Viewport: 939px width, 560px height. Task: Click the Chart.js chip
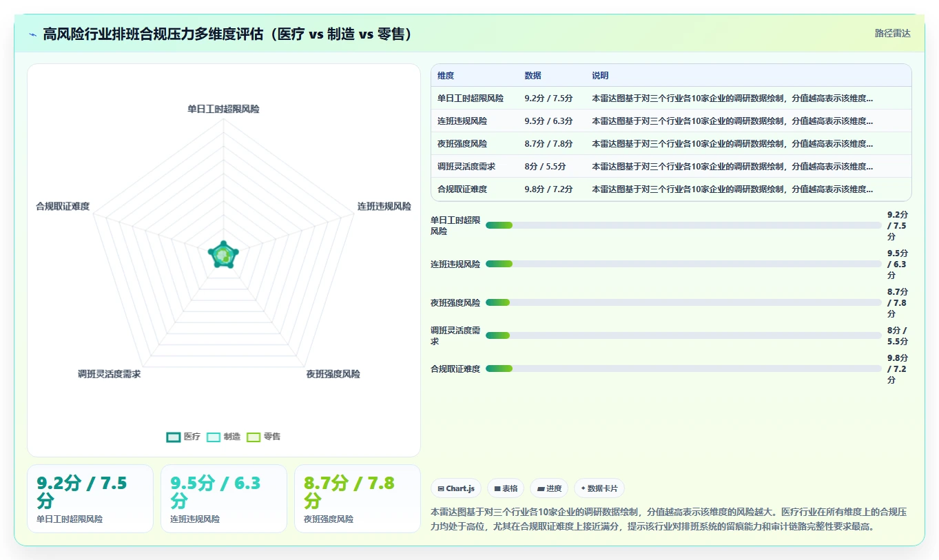[x=456, y=488]
